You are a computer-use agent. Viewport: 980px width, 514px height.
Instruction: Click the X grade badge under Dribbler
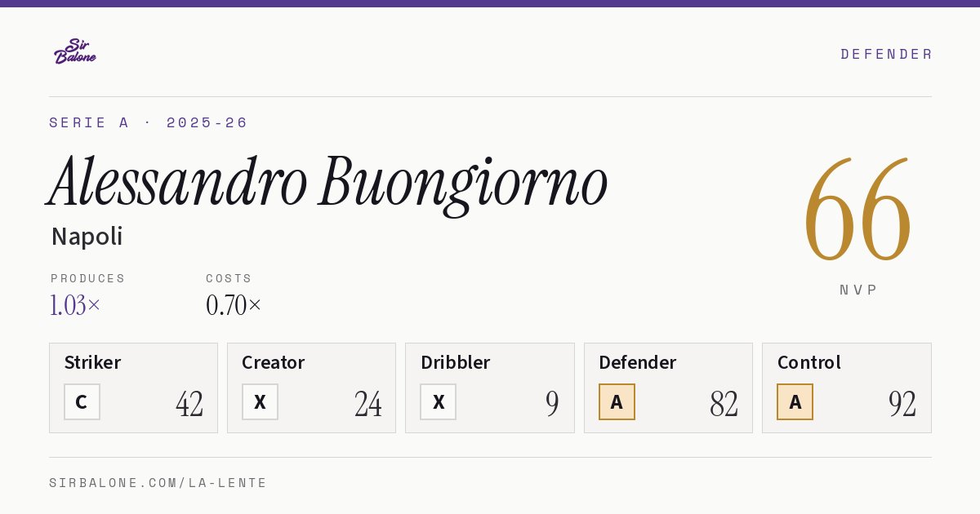pos(438,401)
